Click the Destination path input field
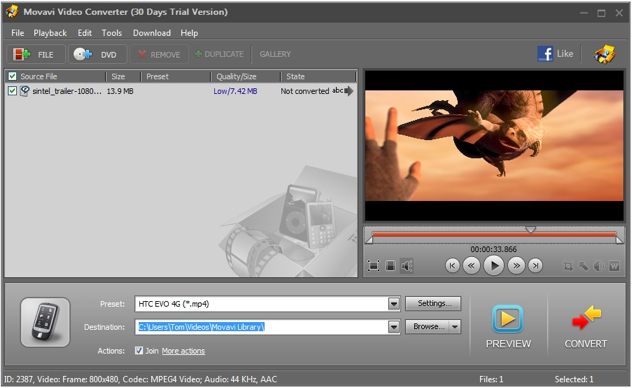The image size is (632, 388). 262,327
